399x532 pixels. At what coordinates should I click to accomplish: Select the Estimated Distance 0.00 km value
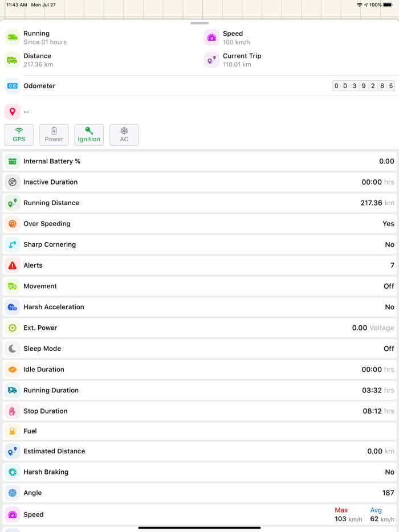coord(381,451)
